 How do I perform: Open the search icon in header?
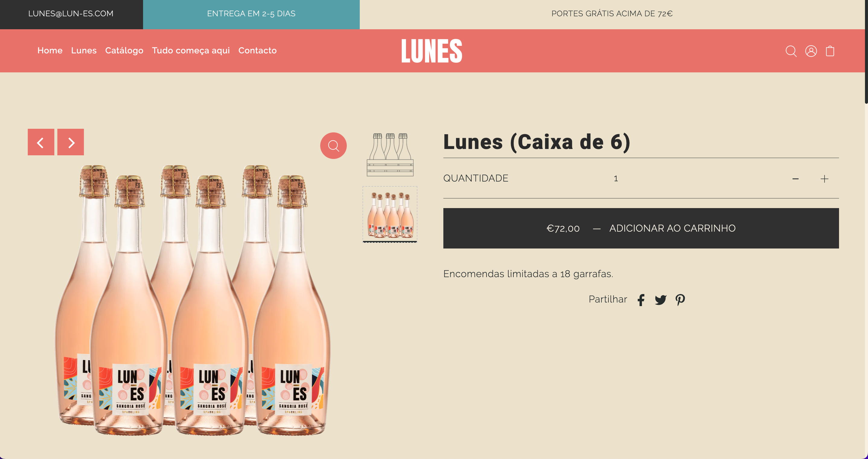(791, 51)
